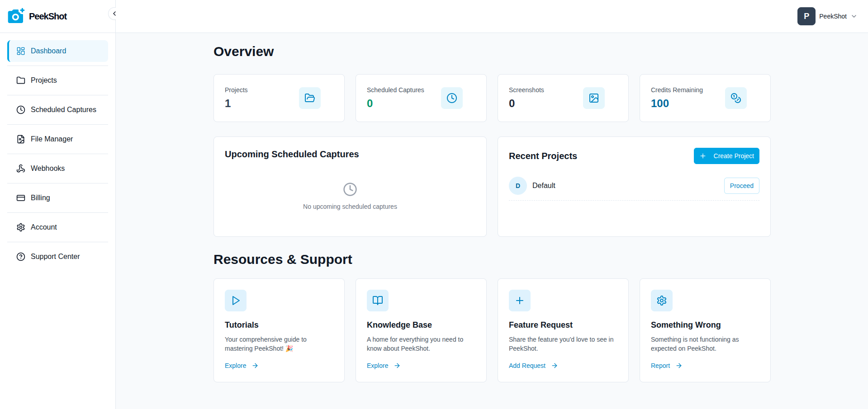Click the P profile avatar
The height and width of the screenshot is (409, 868).
point(806,16)
